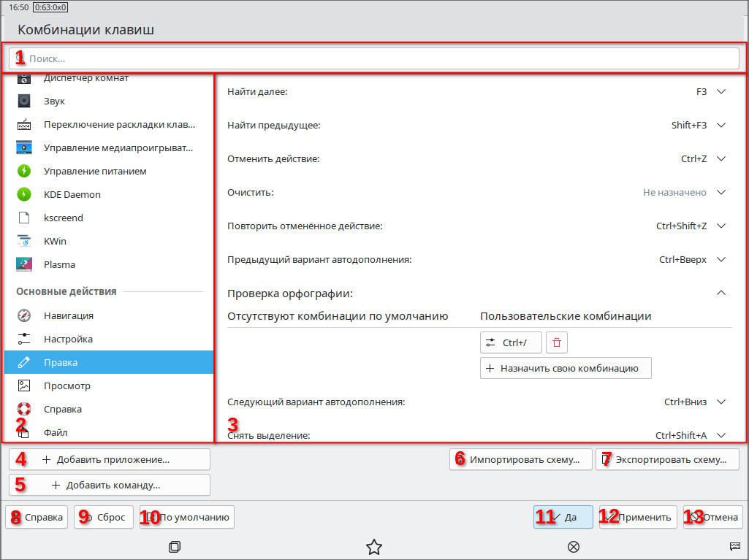
Task: Click the Просмотр image icon
Action: click(24, 386)
